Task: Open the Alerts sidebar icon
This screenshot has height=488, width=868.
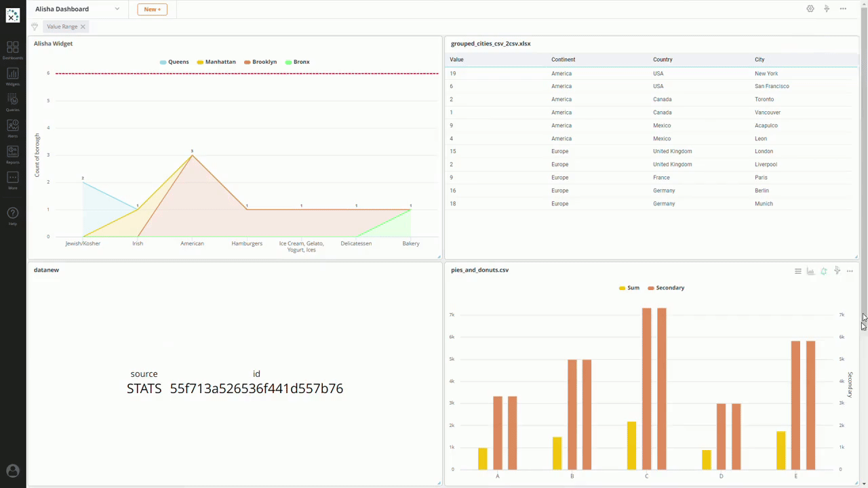Action: pyautogui.click(x=12, y=127)
